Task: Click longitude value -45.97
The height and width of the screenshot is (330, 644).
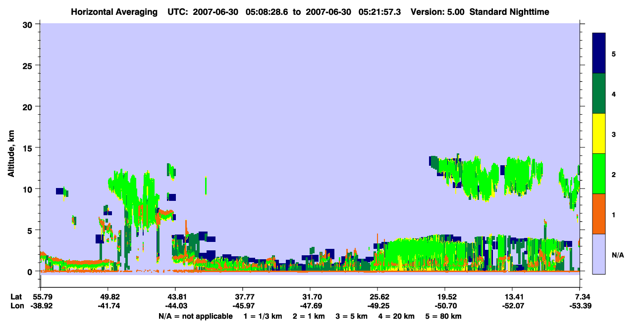Action: tap(243, 306)
